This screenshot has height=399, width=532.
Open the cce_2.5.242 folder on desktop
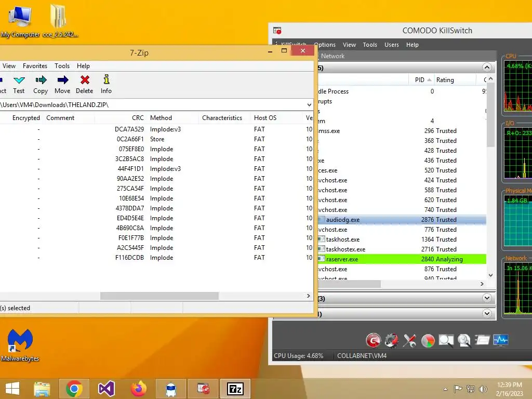tap(60, 21)
